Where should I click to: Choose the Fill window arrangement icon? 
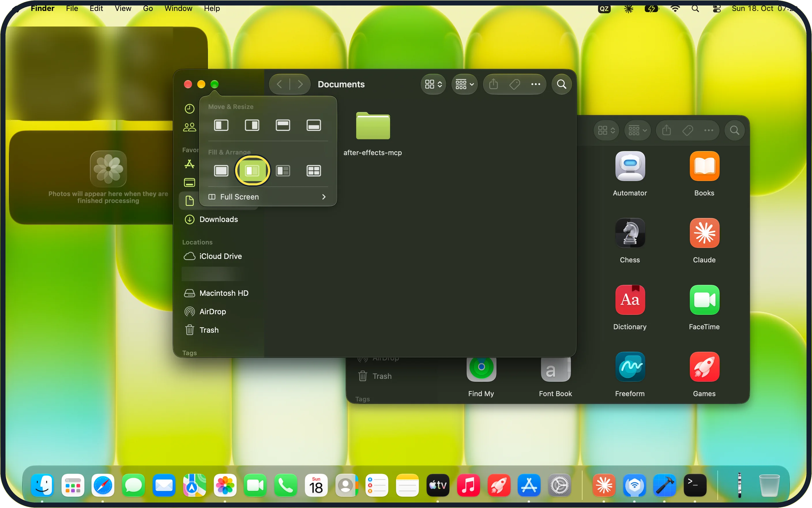[221, 171]
